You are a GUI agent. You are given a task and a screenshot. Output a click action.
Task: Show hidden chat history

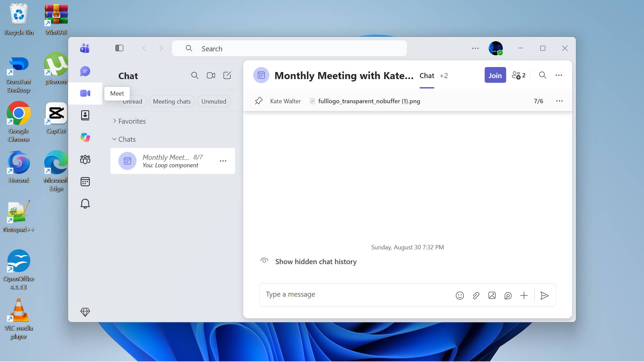point(316,261)
